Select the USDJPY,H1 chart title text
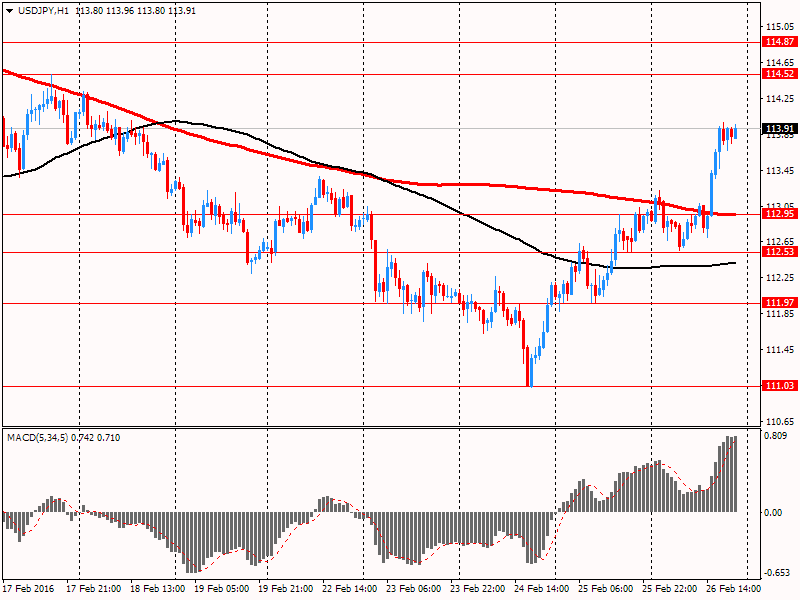Viewport: 800px width, 600px height. [43, 11]
